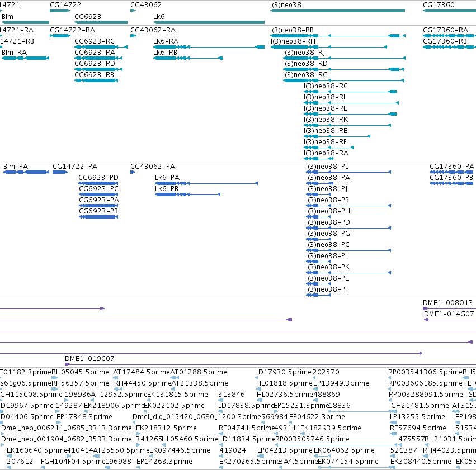This screenshot has height=470, width=476.
Task: Click transcript label l(3)neo38-RJ
Action: click(x=304, y=53)
